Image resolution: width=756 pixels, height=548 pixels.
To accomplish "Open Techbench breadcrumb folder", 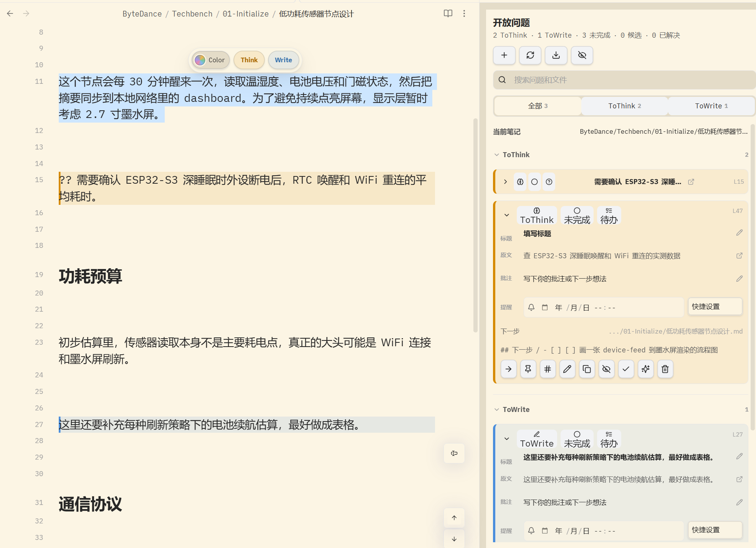I will click(x=192, y=14).
